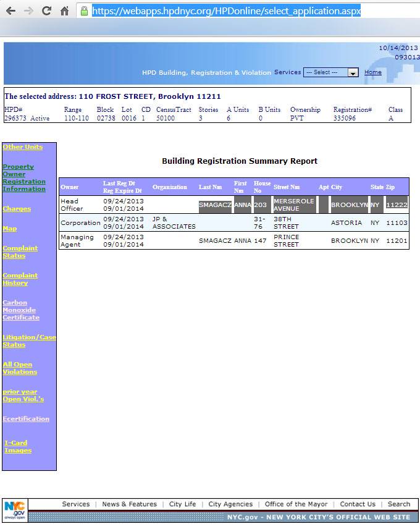View the Map sidebar link

click(x=9, y=229)
